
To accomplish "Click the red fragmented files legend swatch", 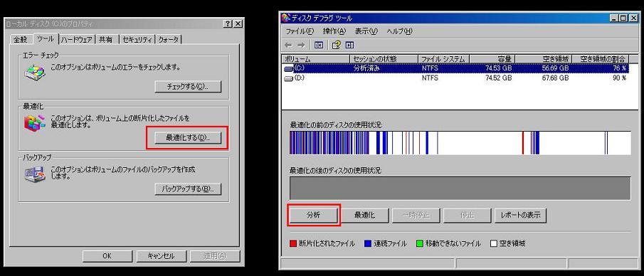I will coord(293,243).
